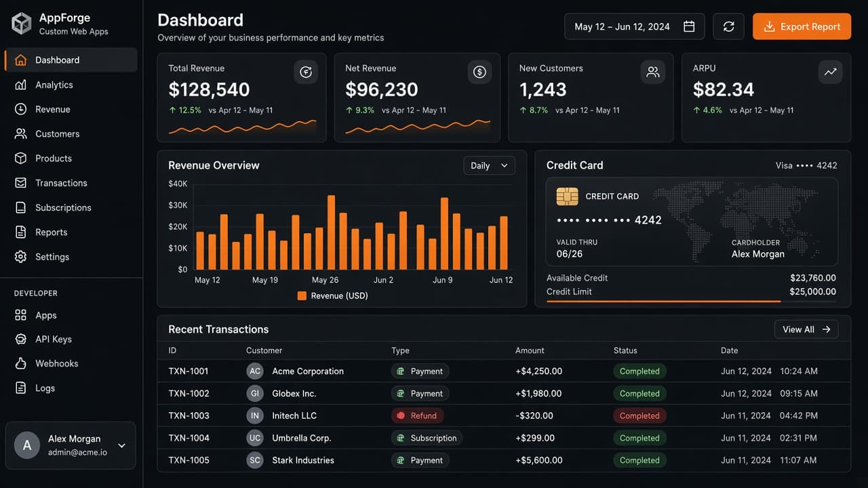Click the Logs file icon
Image resolution: width=868 pixels, height=488 pixels.
[21, 388]
